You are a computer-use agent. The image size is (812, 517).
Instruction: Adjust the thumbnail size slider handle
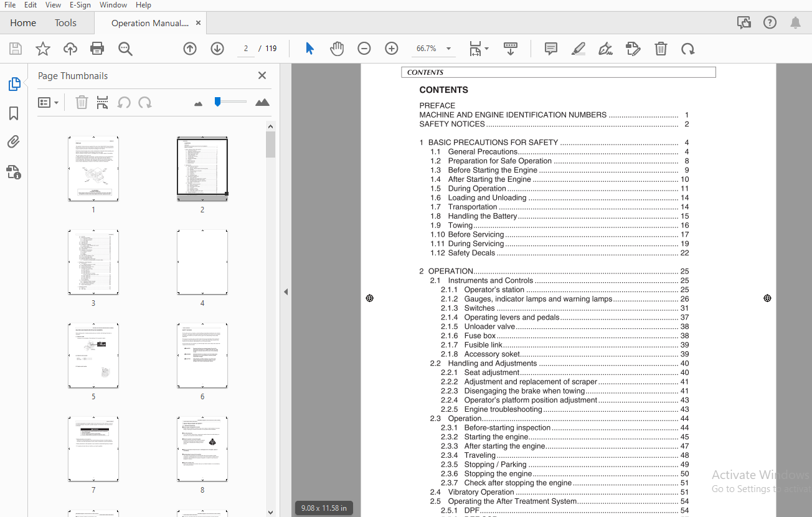pyautogui.click(x=217, y=102)
